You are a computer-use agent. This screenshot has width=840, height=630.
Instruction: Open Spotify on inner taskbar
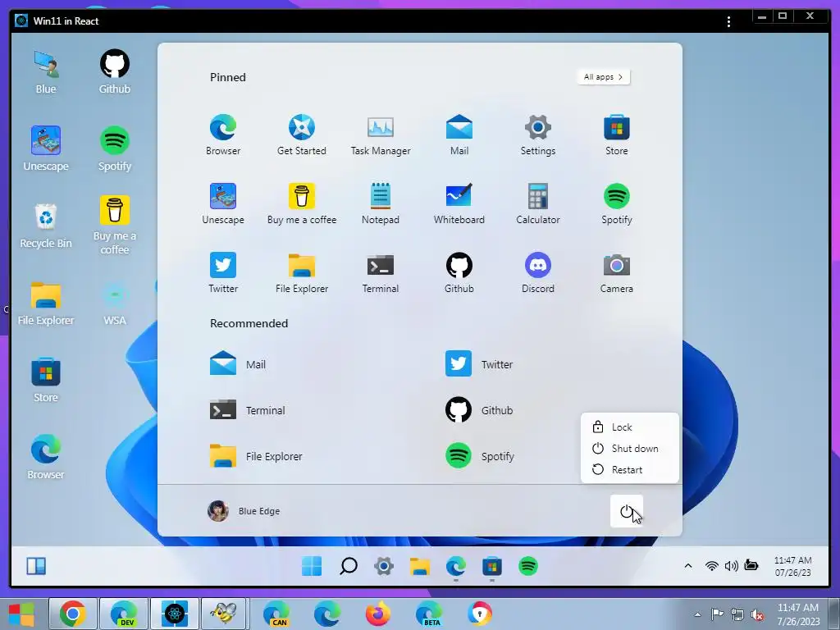tap(528, 566)
